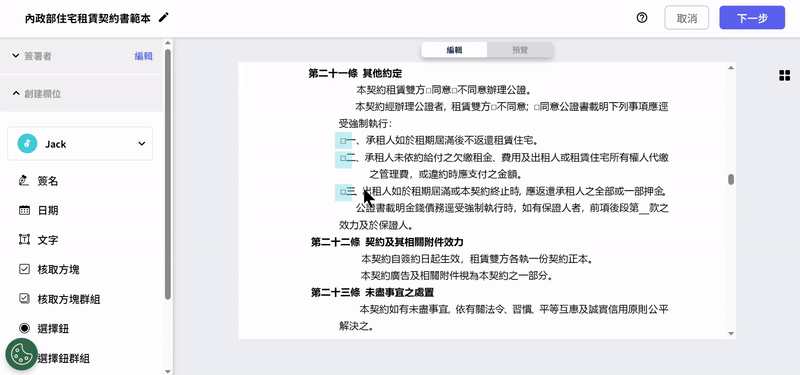
Task: Click the heading 第二十二條 契約及其相關附件效力
Action: [x=387, y=242]
